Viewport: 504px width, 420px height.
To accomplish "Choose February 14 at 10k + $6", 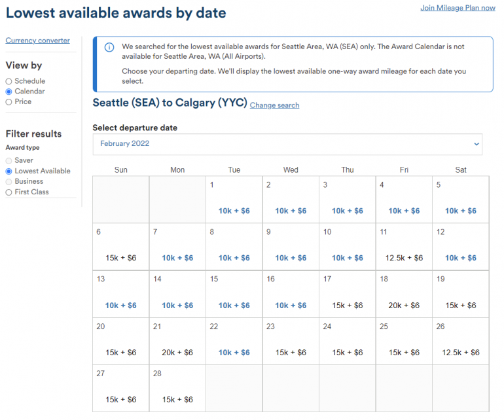I will click(177, 294).
